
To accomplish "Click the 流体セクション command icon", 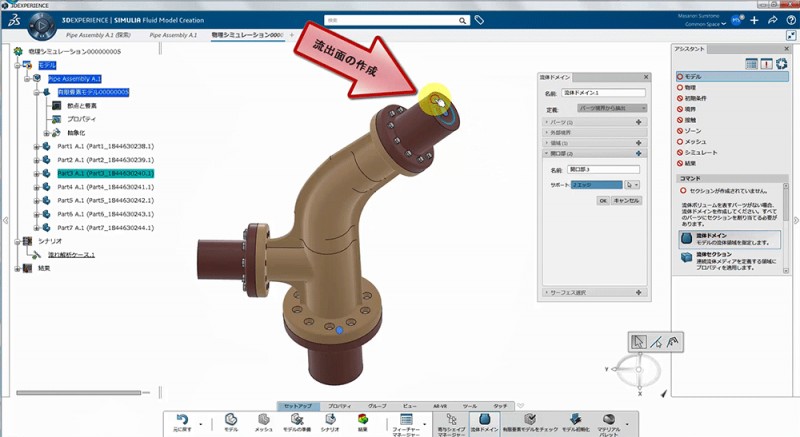I will (x=685, y=261).
